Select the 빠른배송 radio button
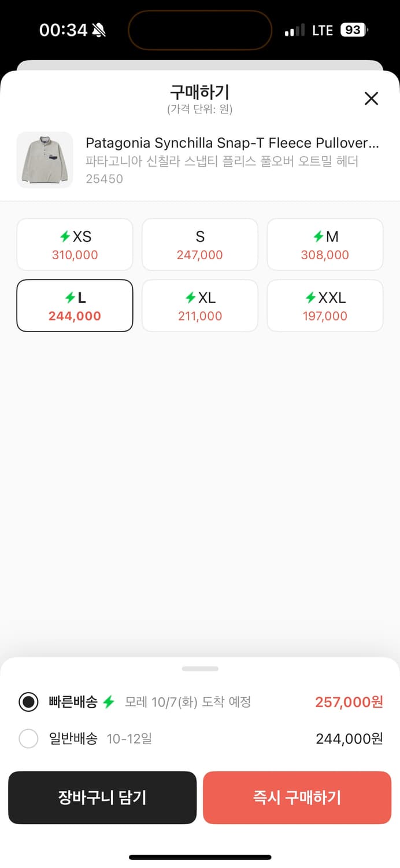Viewport: 400px width, 868px height. pos(28,703)
